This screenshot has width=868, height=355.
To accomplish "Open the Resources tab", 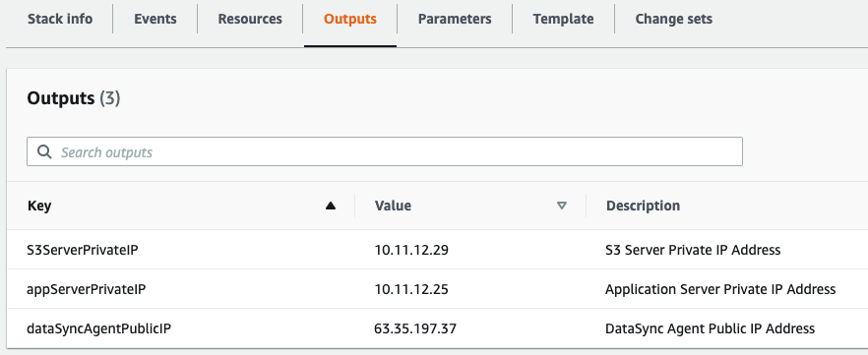I will point(250,19).
